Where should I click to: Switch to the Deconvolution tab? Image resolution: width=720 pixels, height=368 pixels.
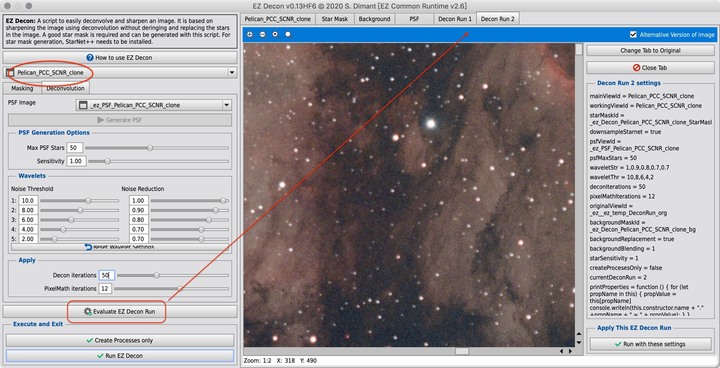[66, 88]
